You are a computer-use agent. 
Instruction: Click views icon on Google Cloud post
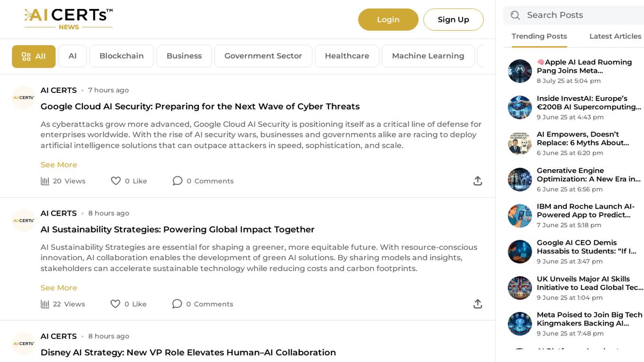pos(45,181)
